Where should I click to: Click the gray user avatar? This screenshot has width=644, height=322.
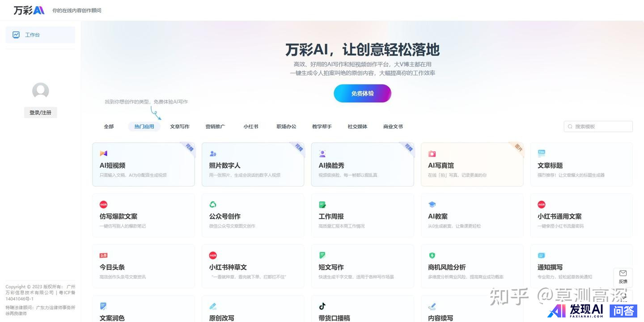tap(41, 91)
